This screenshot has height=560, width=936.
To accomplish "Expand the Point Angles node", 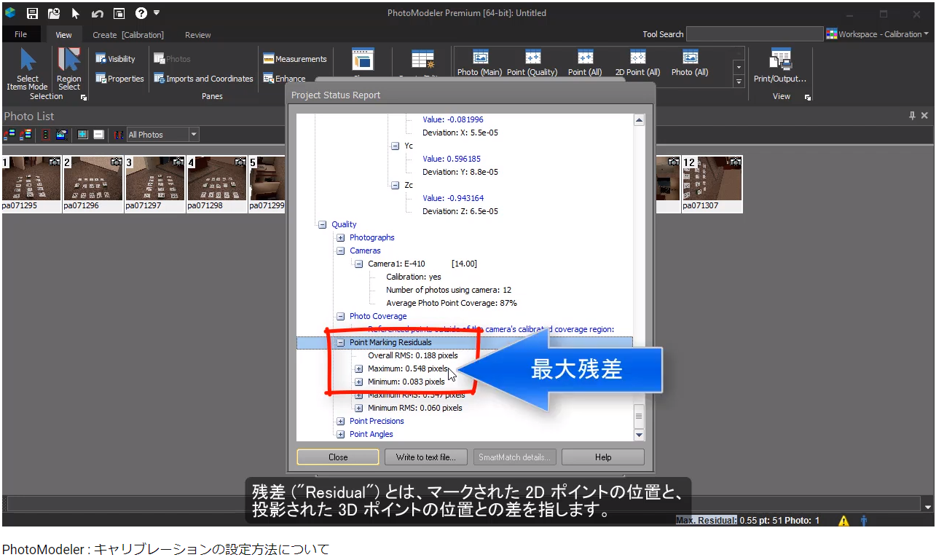I will click(341, 434).
